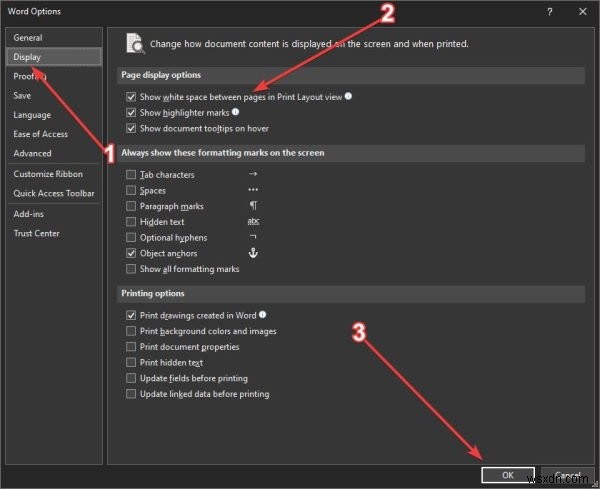
Task: Click the Help question mark icon
Action: coord(549,11)
